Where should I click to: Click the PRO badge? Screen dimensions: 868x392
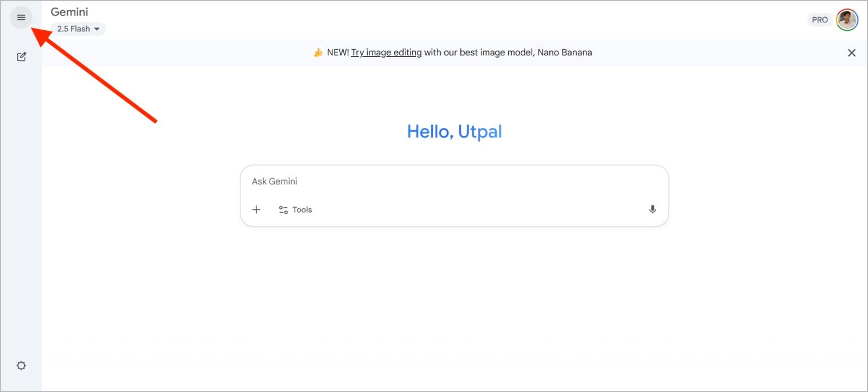[819, 20]
